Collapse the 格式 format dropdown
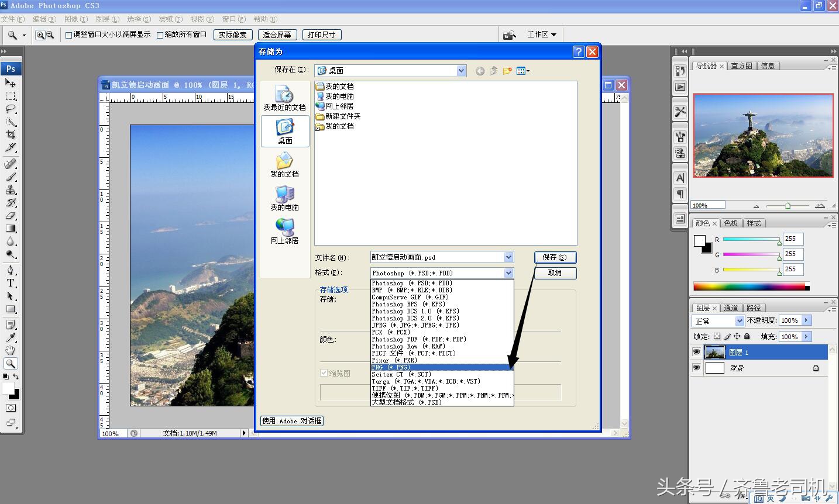The image size is (839, 504). point(508,273)
